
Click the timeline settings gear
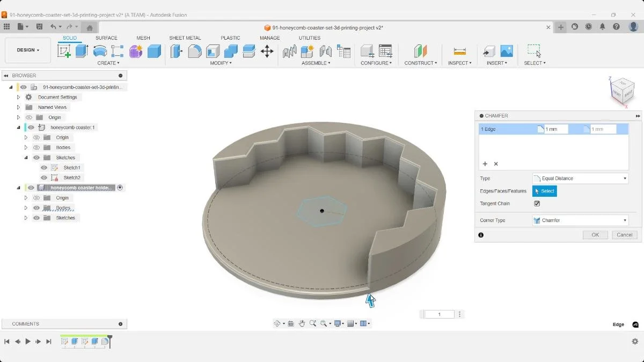[635, 342]
